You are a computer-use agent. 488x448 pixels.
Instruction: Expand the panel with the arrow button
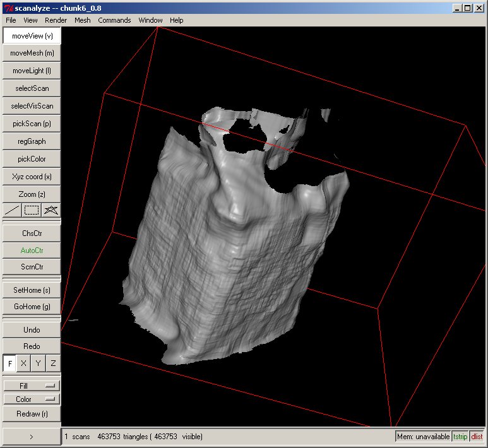(x=32, y=436)
